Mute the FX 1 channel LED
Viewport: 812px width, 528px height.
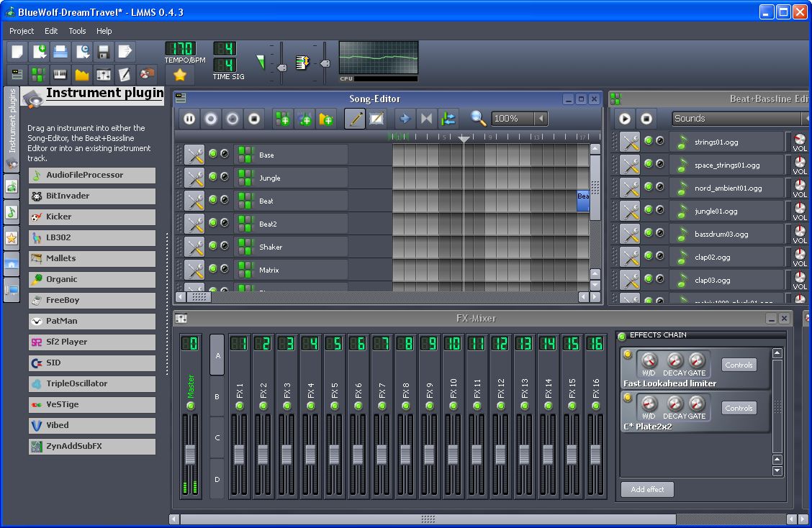(x=239, y=406)
